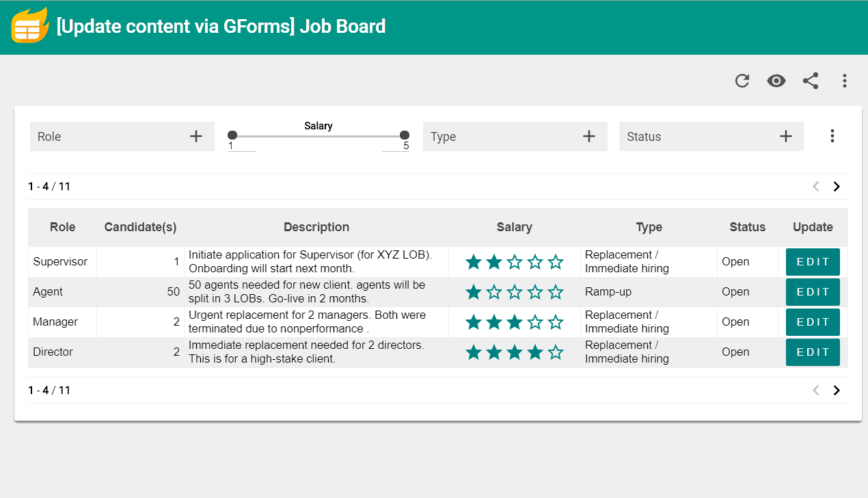This screenshot has height=498, width=868.
Task: Click the Type column header
Action: click(649, 227)
